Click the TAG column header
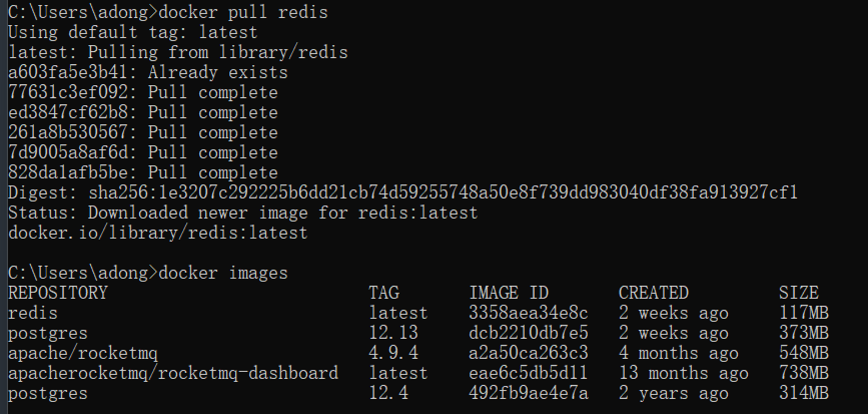The image size is (868, 414). 384,293
